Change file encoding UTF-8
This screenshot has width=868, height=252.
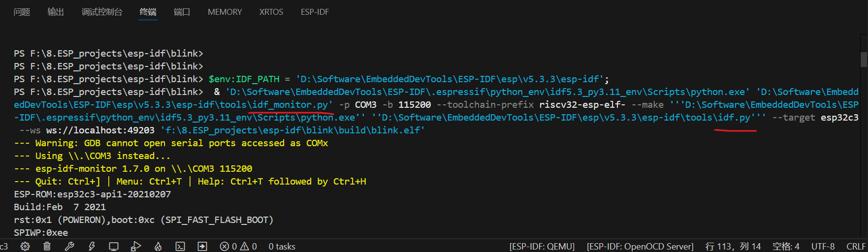click(x=823, y=246)
